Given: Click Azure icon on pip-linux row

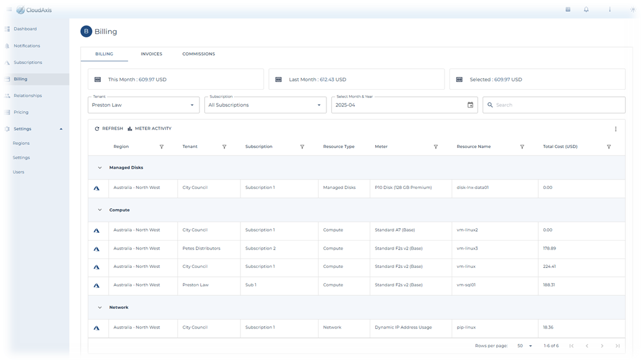Looking at the screenshot, I should click(97, 328).
